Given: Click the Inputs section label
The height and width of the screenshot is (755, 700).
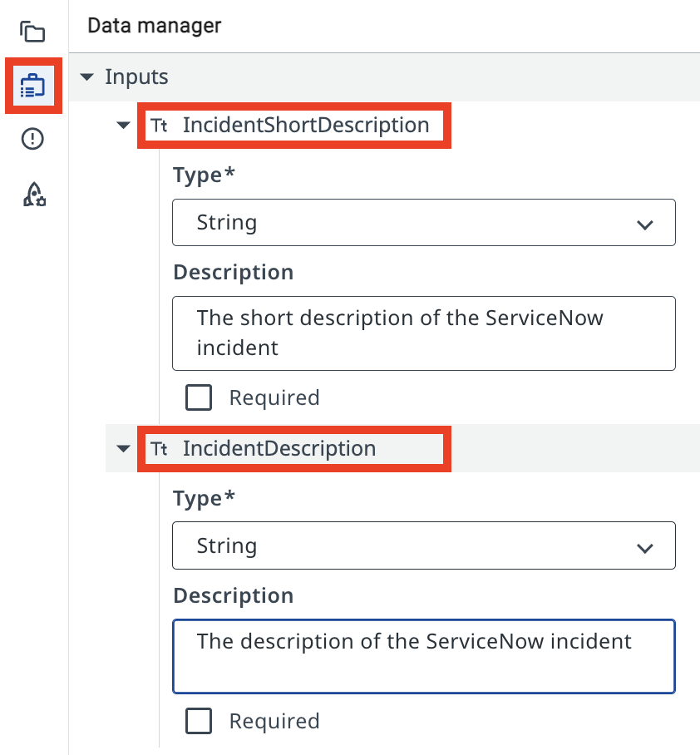Looking at the screenshot, I should tap(136, 77).
